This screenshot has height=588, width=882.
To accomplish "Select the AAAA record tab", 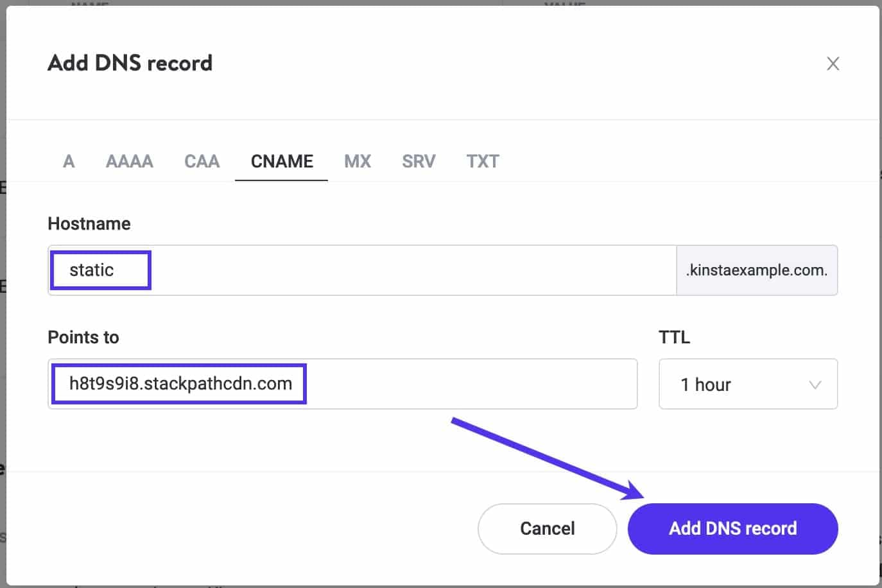I will pyautogui.click(x=129, y=161).
